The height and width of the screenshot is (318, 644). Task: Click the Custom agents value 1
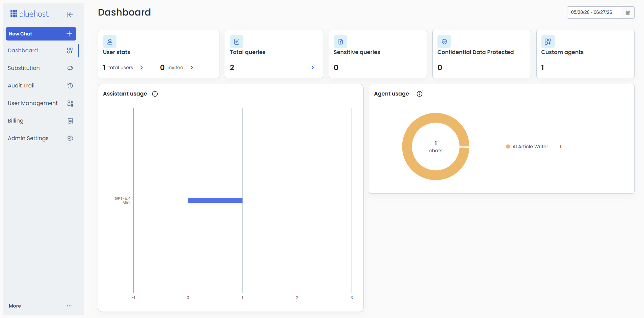542,68
